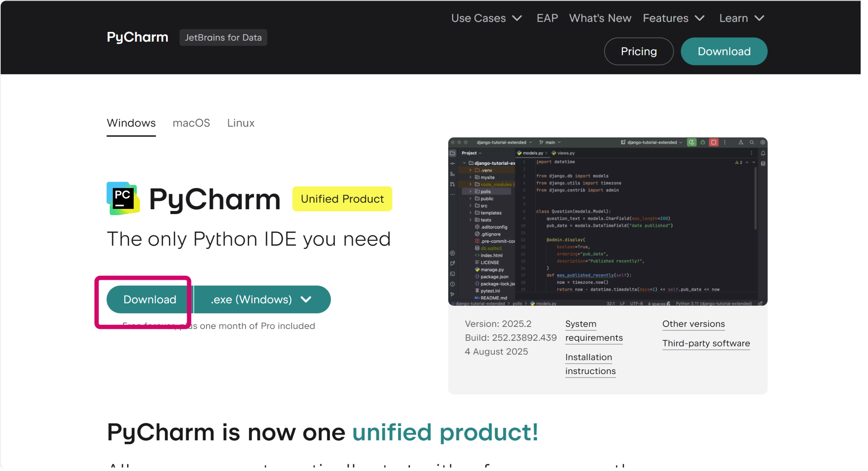Click the database tool icon in IDE preview
This screenshot has height=471, width=868.
pos(763,163)
